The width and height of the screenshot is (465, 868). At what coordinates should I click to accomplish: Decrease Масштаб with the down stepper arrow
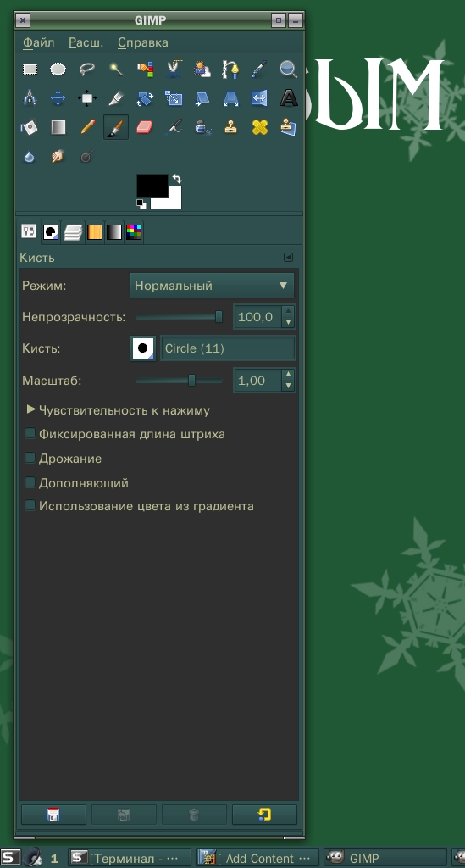coord(288,386)
